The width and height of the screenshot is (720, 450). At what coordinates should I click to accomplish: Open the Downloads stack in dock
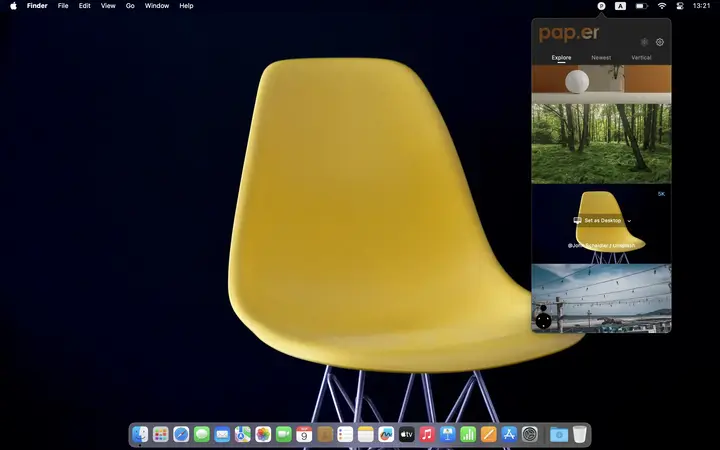(x=559, y=434)
